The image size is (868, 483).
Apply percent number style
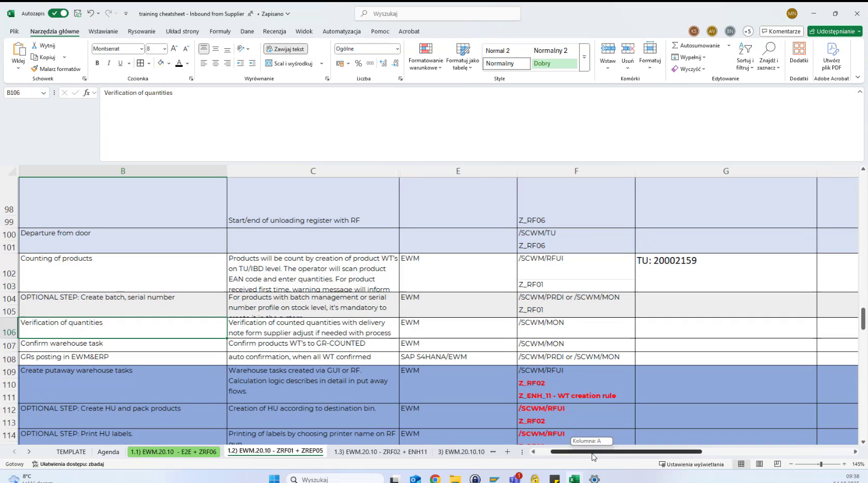[358, 63]
